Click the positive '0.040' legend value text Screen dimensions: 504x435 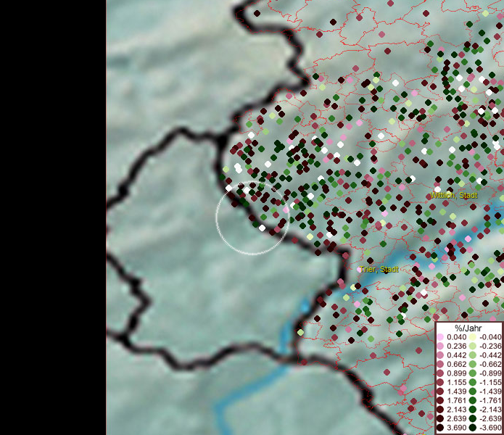(x=456, y=337)
